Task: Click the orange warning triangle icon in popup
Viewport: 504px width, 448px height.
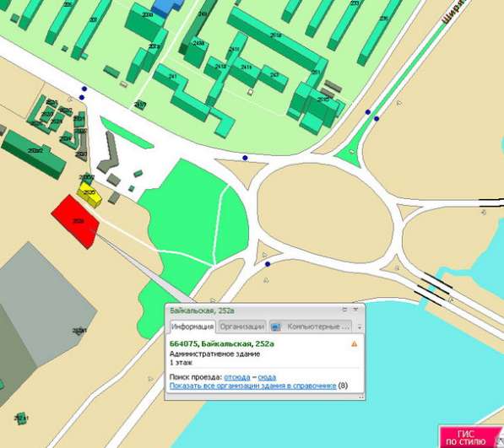Action: [x=355, y=343]
